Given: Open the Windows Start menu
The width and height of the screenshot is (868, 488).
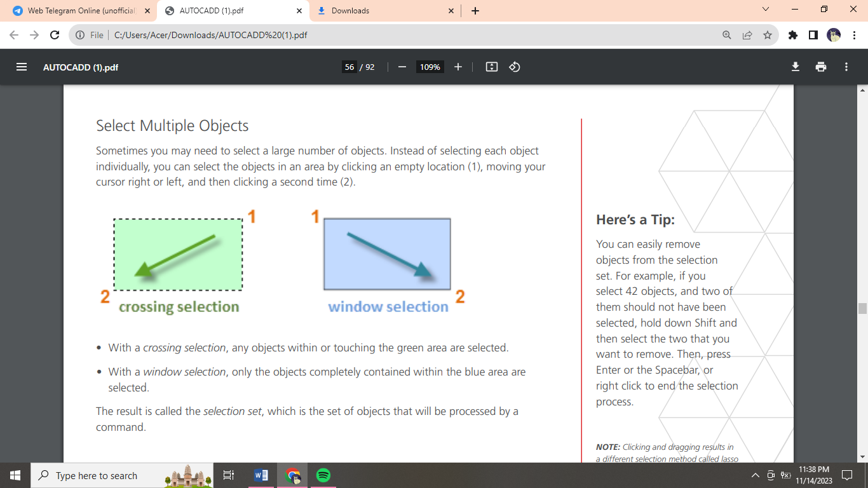Looking at the screenshot, I should click(x=15, y=475).
